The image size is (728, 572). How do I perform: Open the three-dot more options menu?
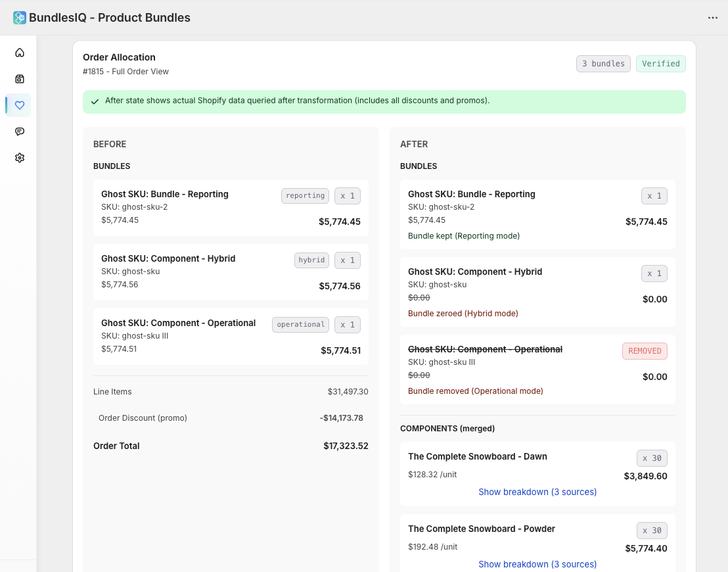713,18
